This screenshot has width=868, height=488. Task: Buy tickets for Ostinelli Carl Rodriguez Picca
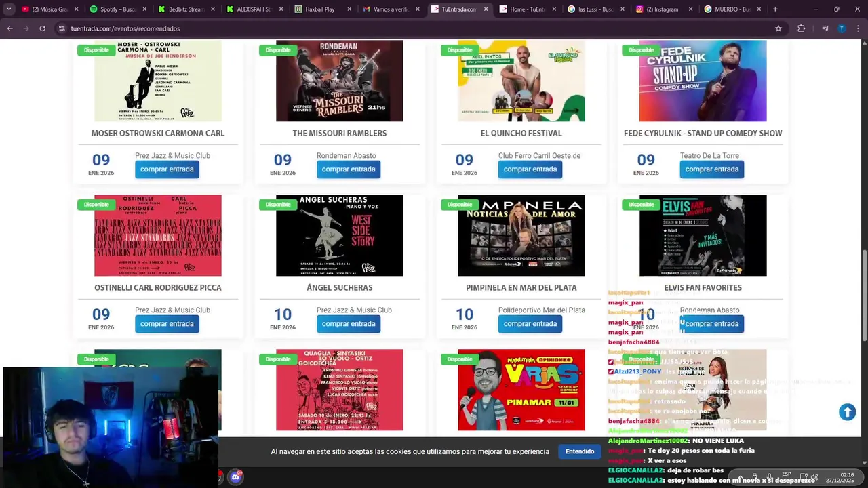pos(167,324)
